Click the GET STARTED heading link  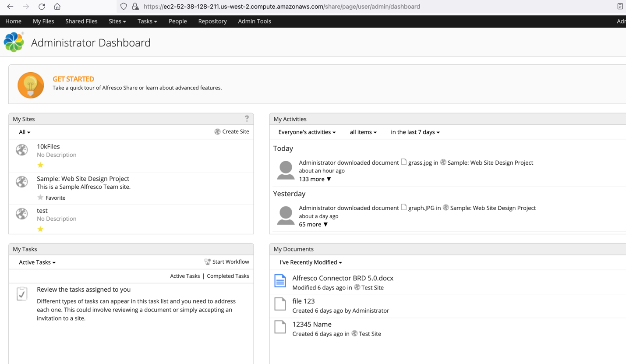[73, 79]
